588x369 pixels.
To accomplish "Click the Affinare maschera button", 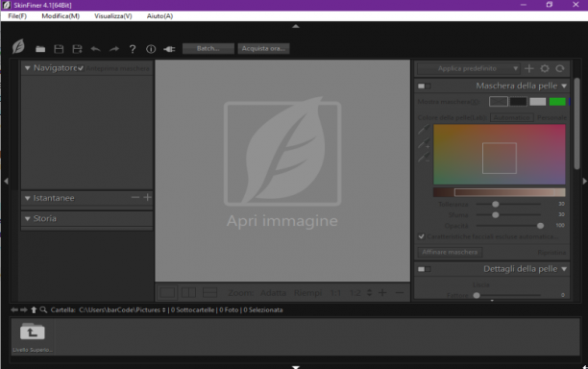I will coord(450,252).
